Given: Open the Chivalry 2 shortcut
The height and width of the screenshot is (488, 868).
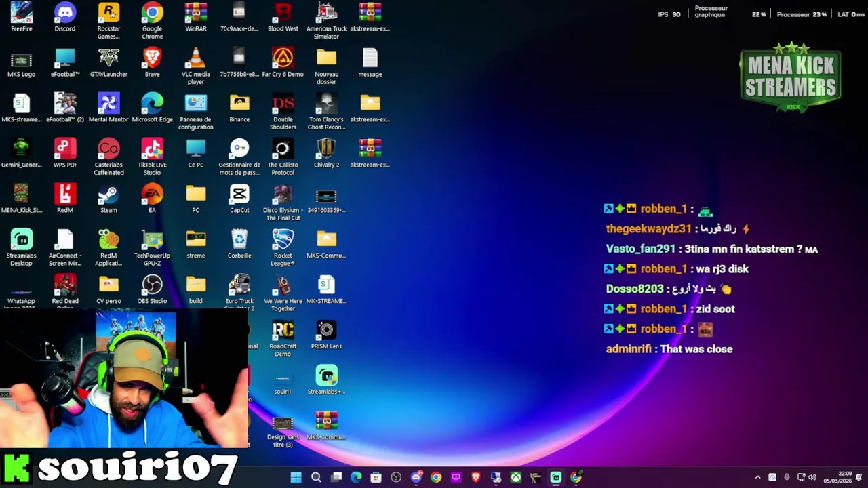Looking at the screenshot, I should [326, 153].
